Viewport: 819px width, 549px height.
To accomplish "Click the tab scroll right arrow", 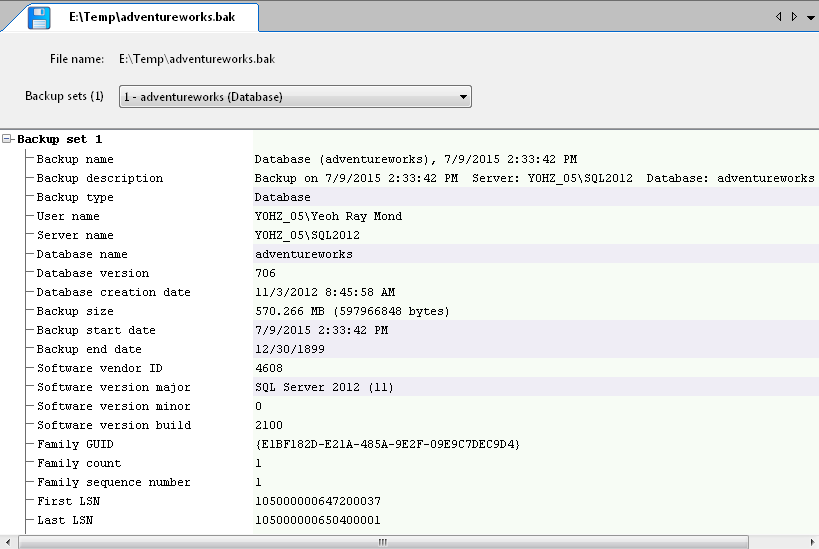I will (x=794, y=17).
